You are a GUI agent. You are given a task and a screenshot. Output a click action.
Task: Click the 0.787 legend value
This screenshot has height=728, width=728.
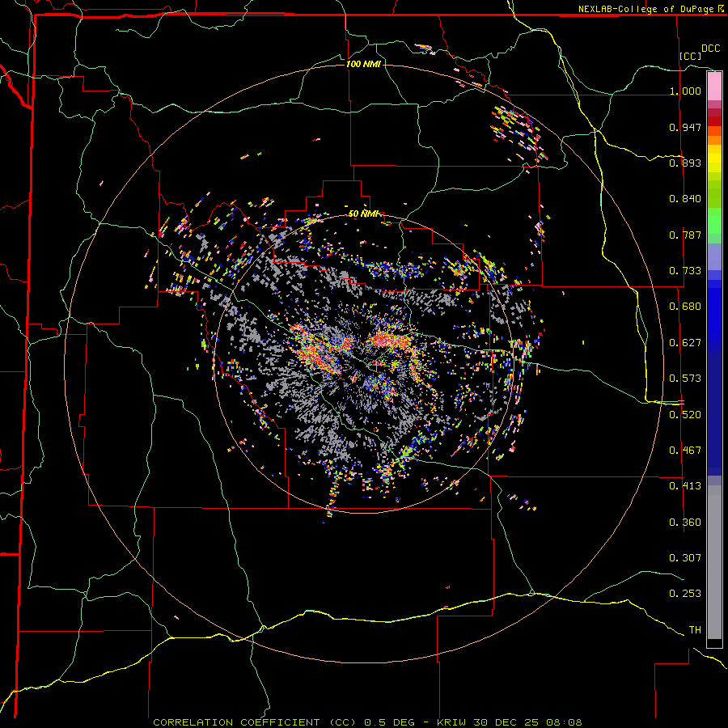tap(685, 235)
